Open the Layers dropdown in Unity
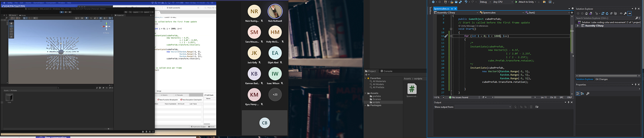This screenshot has height=138, width=644. (x=138, y=12)
